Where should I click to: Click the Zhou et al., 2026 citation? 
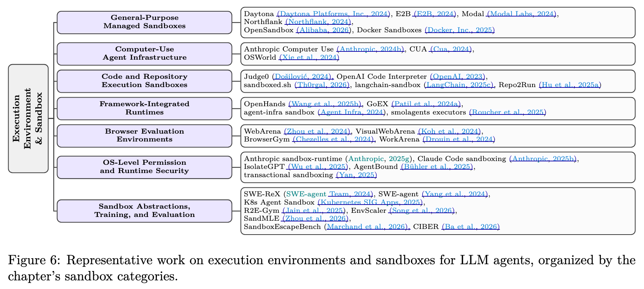tap(315, 218)
